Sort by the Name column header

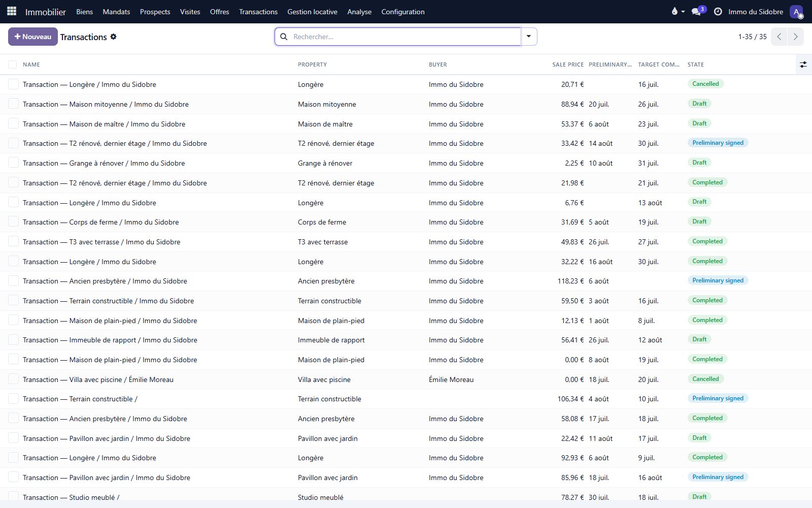point(31,65)
